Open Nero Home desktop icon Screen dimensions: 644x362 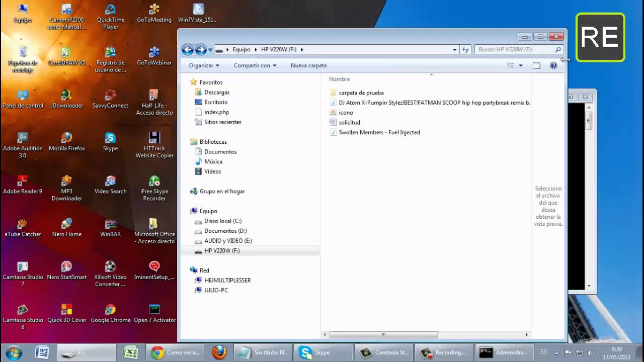click(66, 227)
